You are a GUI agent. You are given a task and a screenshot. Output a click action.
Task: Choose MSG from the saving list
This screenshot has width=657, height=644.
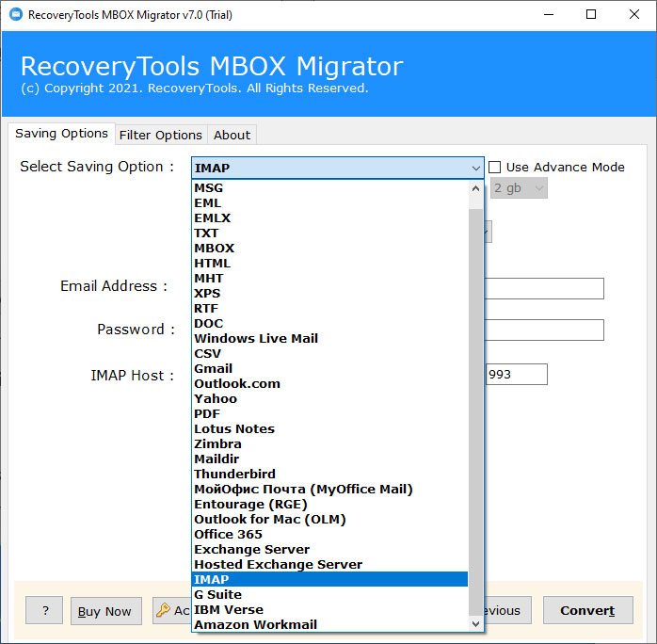tap(329, 187)
